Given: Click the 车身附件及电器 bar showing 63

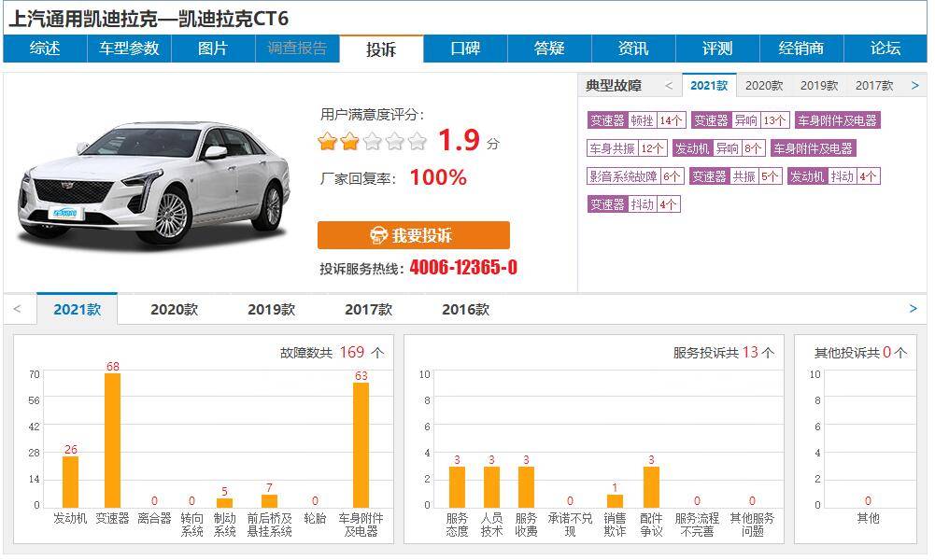Looking at the screenshot, I should point(361,445).
